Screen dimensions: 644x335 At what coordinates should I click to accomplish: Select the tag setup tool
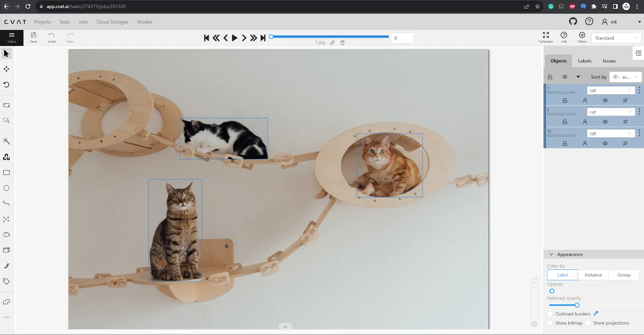point(6,282)
